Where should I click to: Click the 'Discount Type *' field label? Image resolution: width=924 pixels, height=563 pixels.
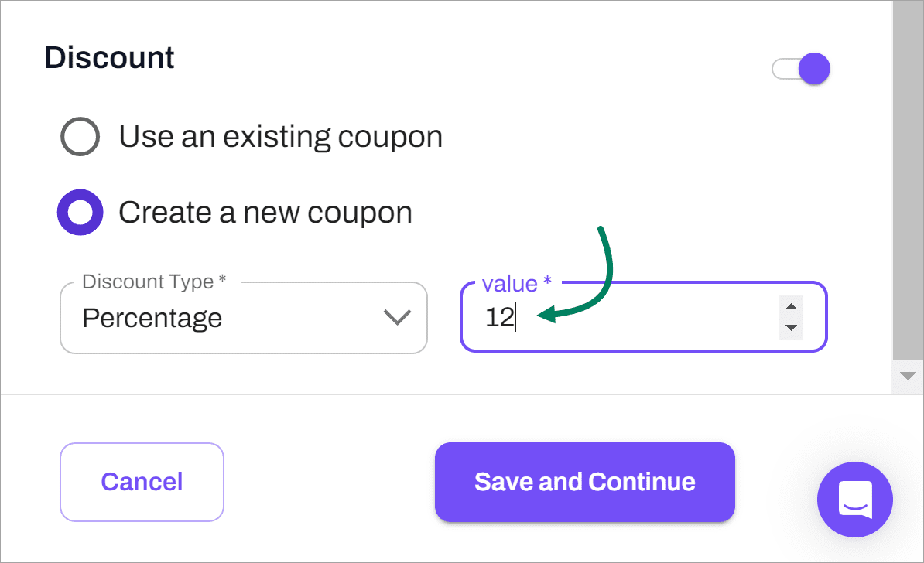click(x=153, y=281)
